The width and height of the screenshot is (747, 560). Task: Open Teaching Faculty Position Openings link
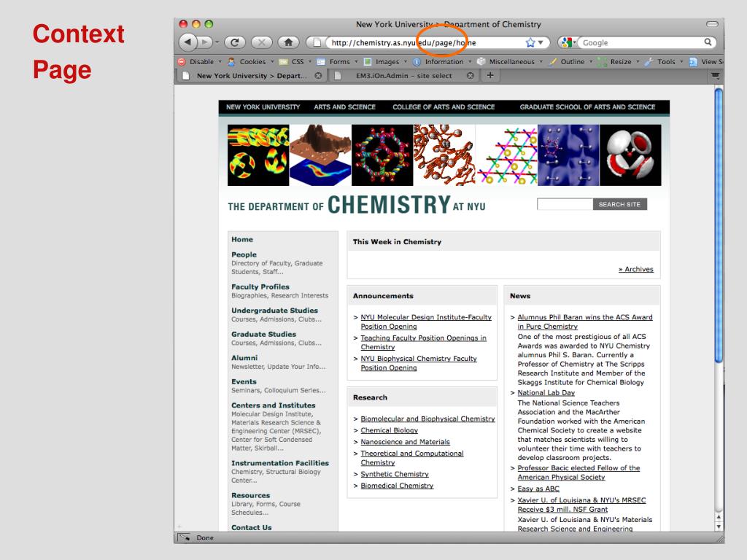(x=424, y=343)
